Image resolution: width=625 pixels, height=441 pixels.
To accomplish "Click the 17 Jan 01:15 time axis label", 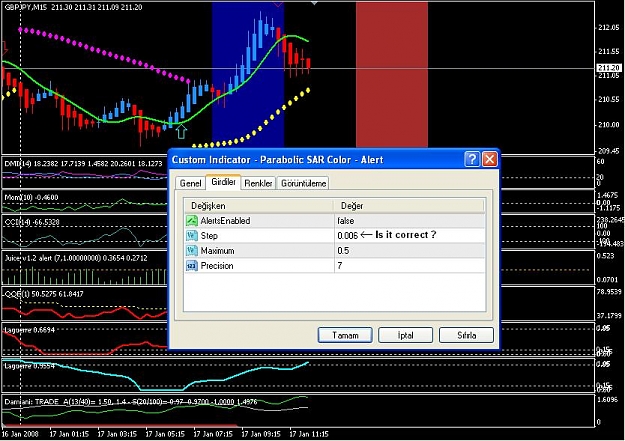I will click(x=69, y=434).
